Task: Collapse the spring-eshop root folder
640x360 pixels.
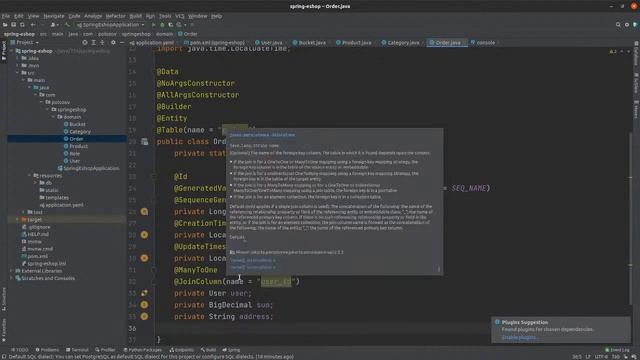Action: pyautogui.click(x=11, y=51)
